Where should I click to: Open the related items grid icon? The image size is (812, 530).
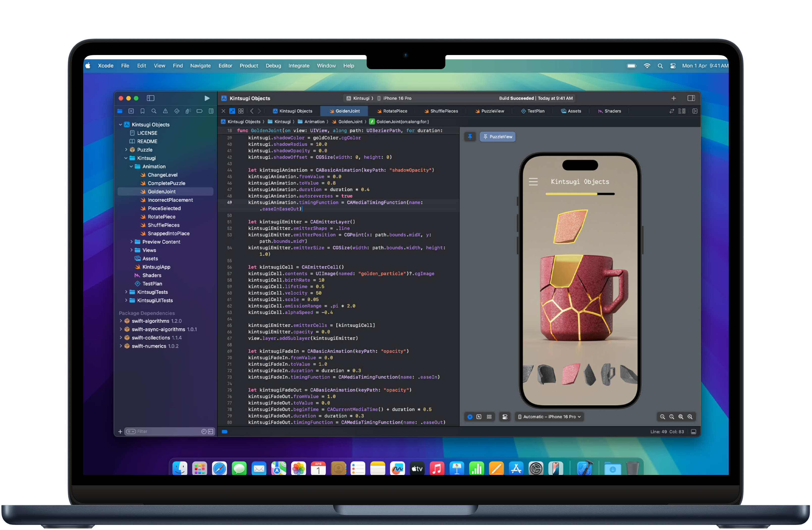click(x=241, y=111)
